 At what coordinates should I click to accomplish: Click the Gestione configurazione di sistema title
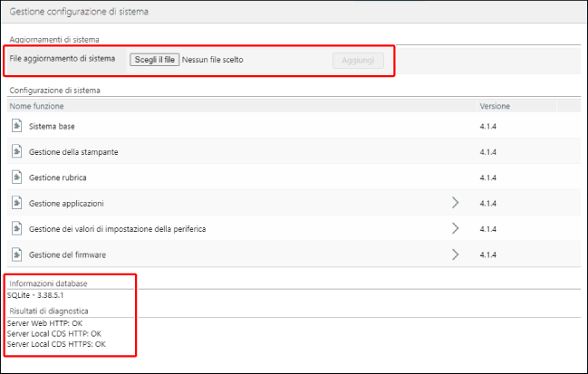tap(79, 13)
